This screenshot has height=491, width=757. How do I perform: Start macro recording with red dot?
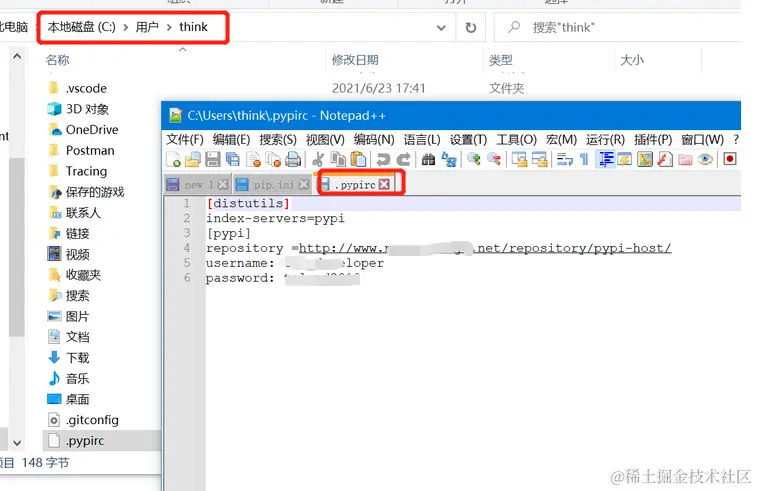tap(730, 159)
